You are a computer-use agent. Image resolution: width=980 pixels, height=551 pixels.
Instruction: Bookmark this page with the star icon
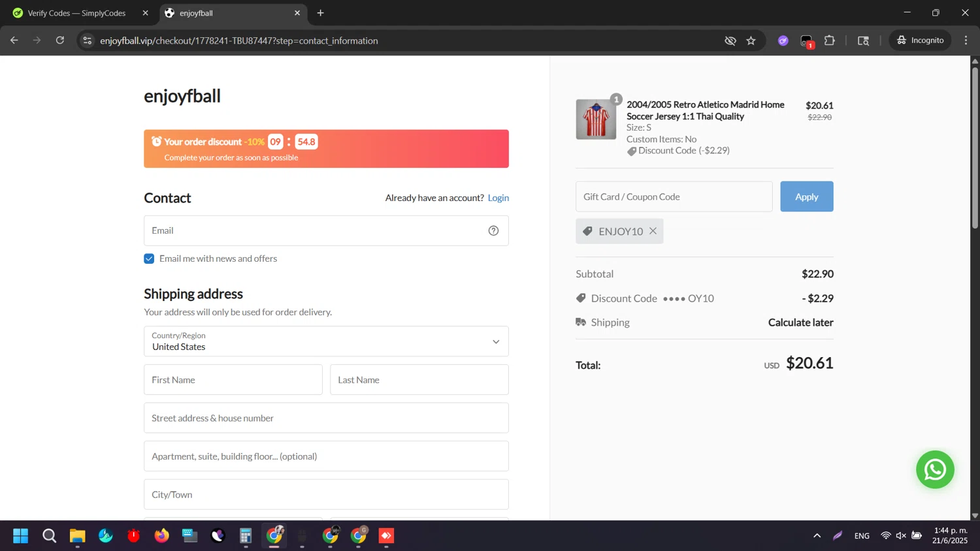click(751, 40)
